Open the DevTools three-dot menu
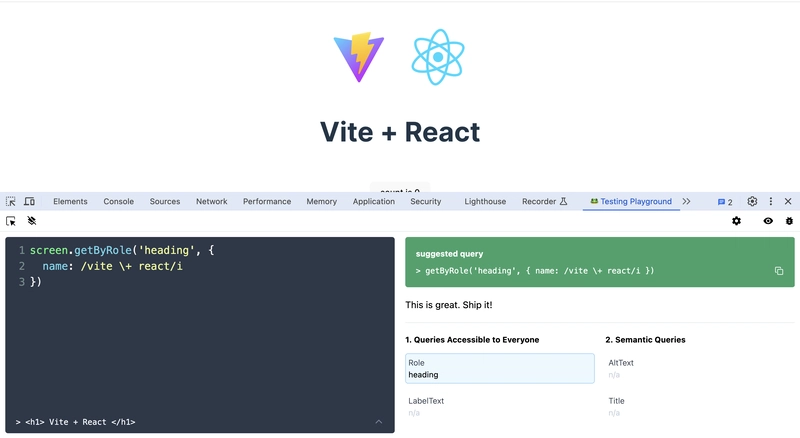The image size is (800, 438). (771, 202)
